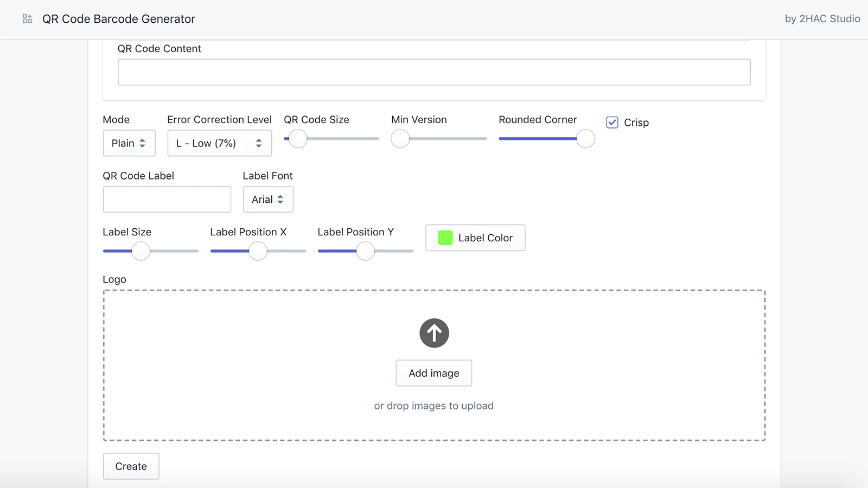Focus the QR Code Content text field
Screen dimensions: 868x488
coord(434,72)
